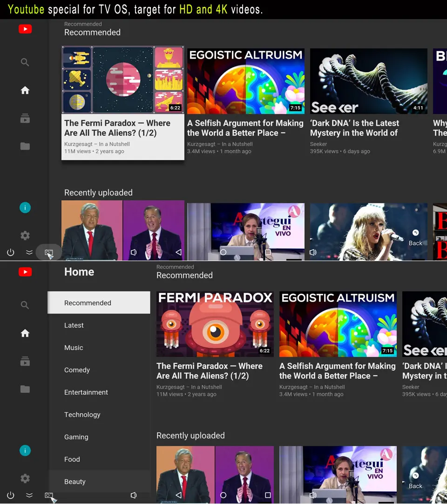Select Music category
Screen dimensions: 447x504
click(x=99, y=348)
